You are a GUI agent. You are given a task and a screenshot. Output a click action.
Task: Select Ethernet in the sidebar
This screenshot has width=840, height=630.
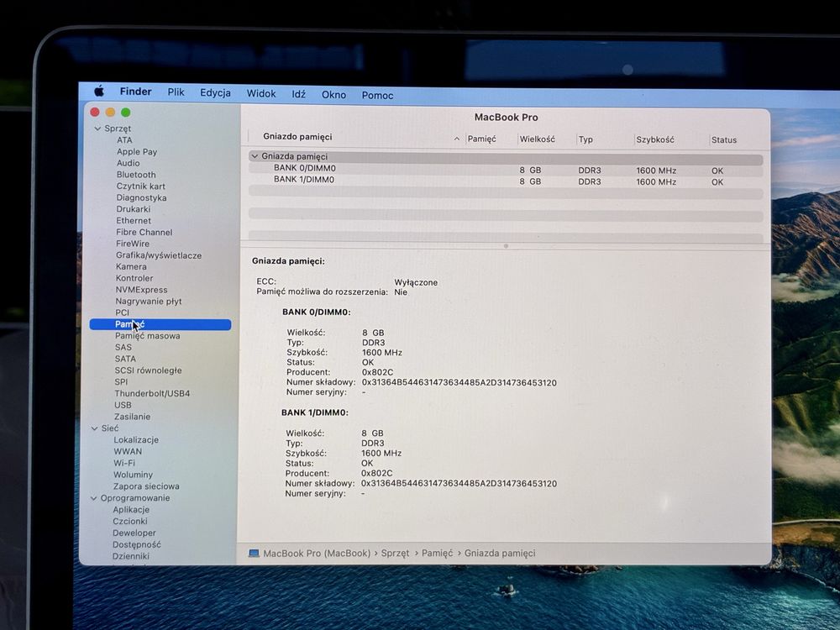point(134,220)
